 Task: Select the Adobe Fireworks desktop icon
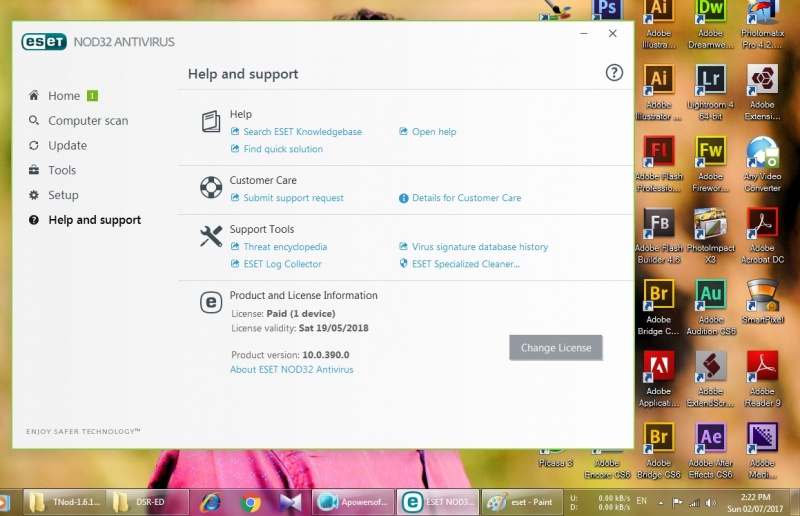coord(710,164)
